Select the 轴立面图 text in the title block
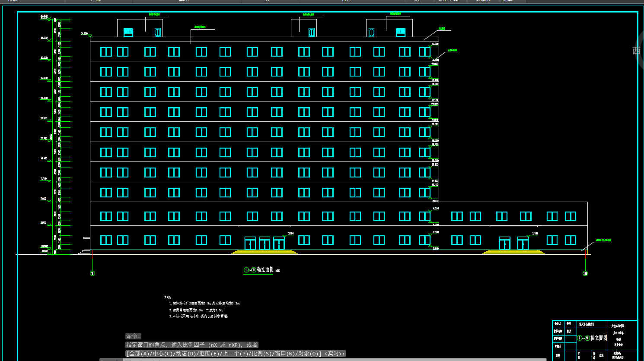644x361 pixels. (599, 338)
